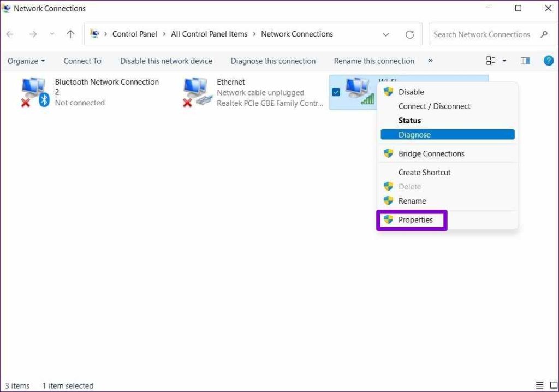
Task: Open Properties from the context menu
Action: click(x=448, y=220)
